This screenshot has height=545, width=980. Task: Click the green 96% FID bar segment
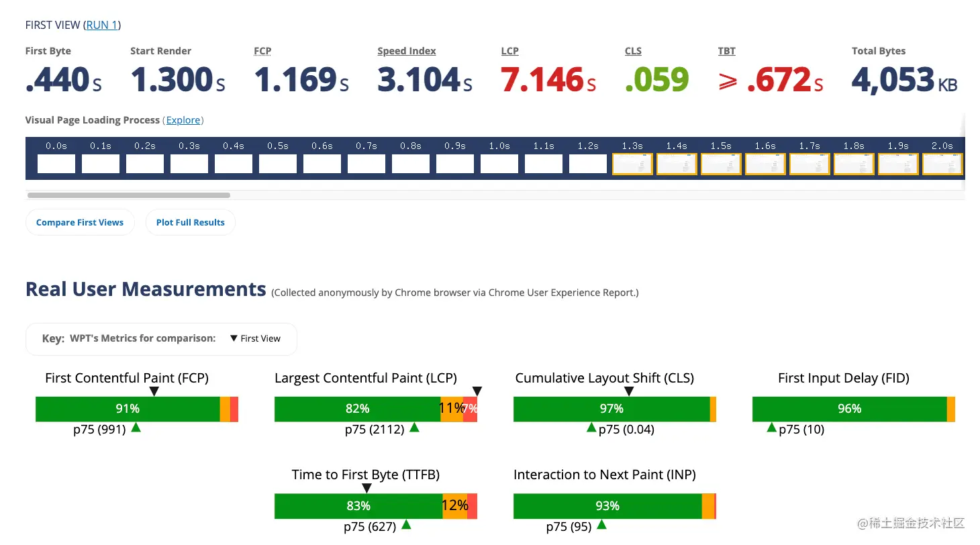850,409
